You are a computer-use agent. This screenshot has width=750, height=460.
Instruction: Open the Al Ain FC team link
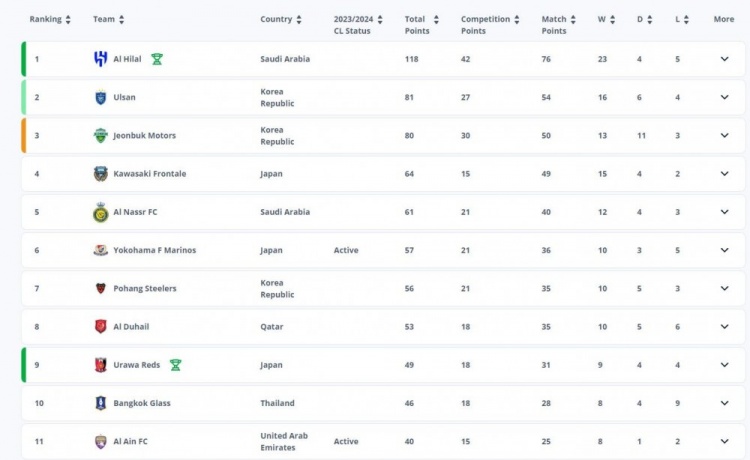[x=132, y=441]
